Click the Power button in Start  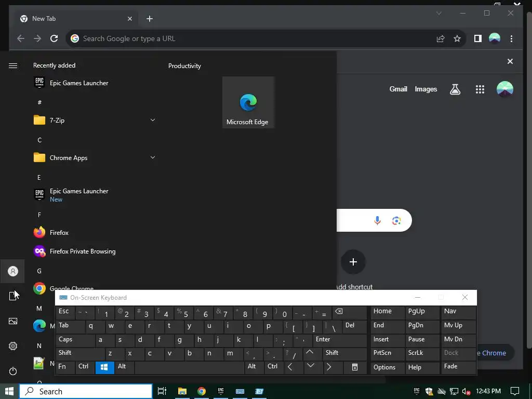(x=13, y=371)
